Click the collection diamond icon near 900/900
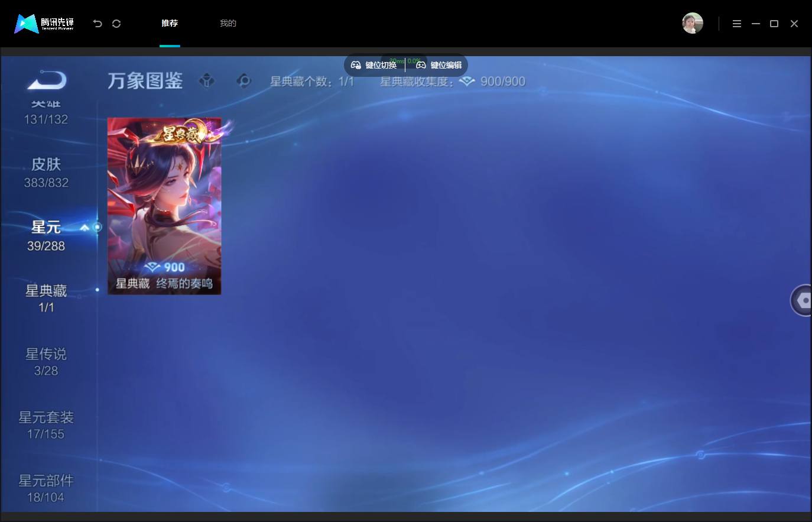 (x=467, y=82)
